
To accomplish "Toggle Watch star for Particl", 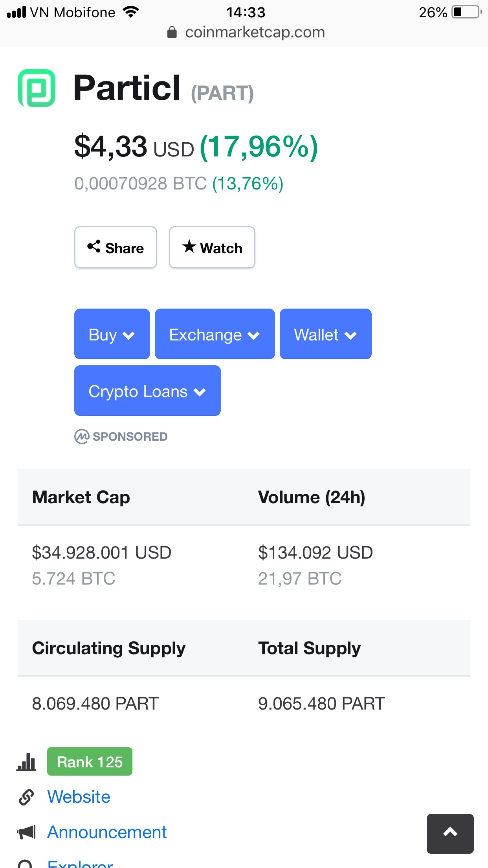I will pos(212,248).
